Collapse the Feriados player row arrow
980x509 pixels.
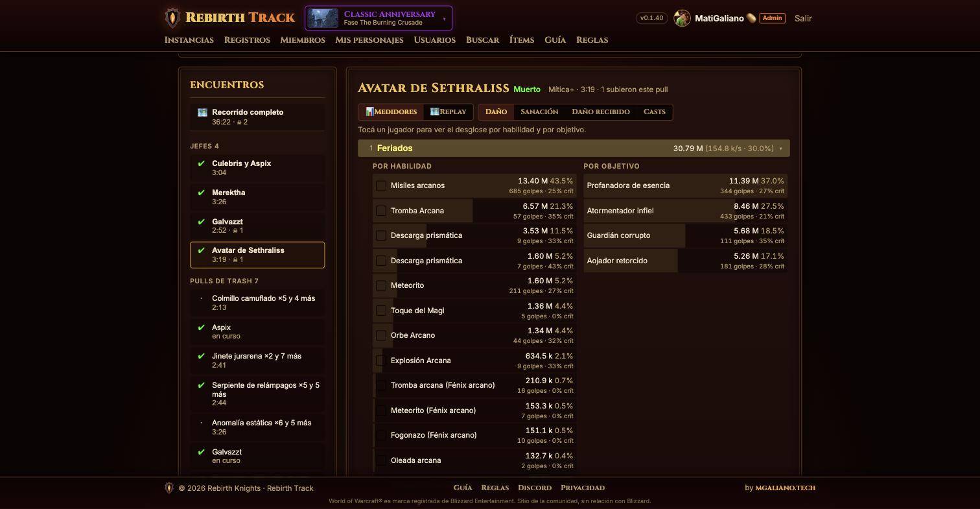(780, 149)
